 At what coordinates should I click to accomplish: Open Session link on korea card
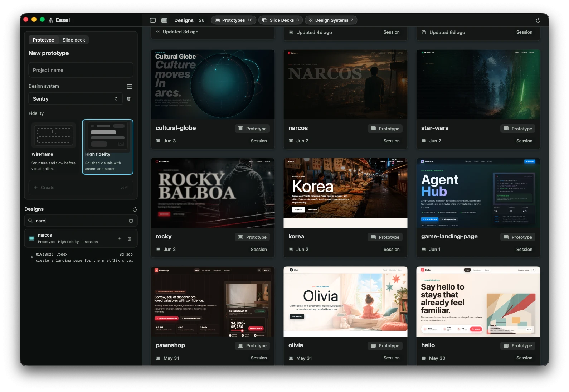click(x=392, y=250)
